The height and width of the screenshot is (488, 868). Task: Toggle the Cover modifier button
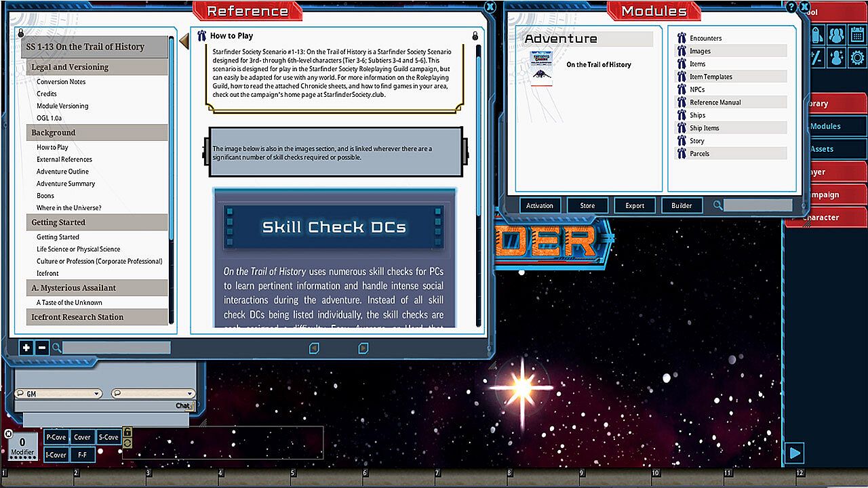82,437
